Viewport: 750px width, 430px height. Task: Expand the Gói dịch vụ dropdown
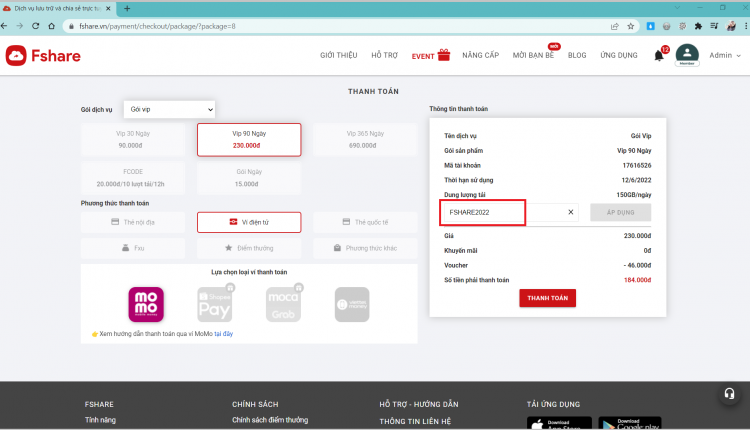pos(169,109)
